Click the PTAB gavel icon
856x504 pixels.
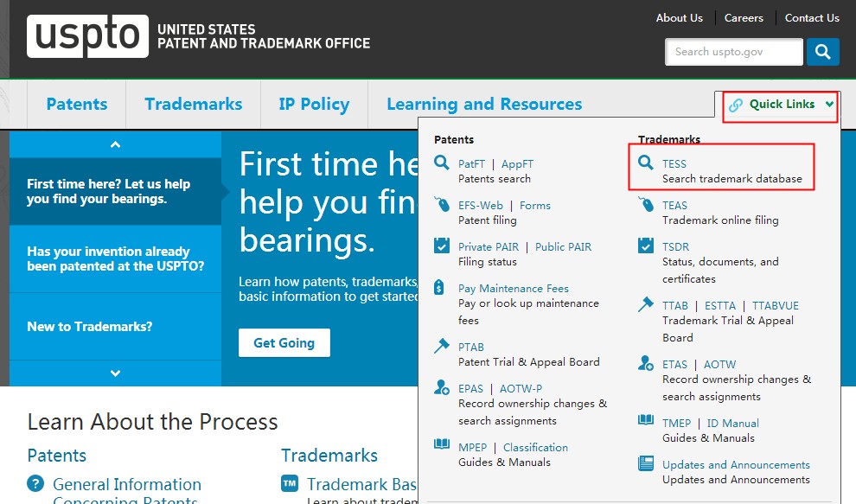pyautogui.click(x=441, y=345)
